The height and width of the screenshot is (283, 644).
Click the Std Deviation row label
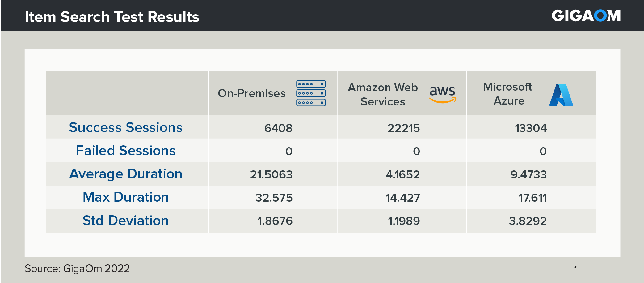coord(126,221)
